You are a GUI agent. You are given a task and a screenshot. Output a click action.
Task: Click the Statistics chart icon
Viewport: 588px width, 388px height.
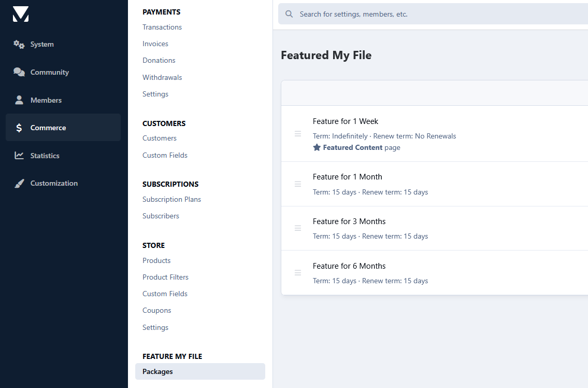[x=19, y=156]
